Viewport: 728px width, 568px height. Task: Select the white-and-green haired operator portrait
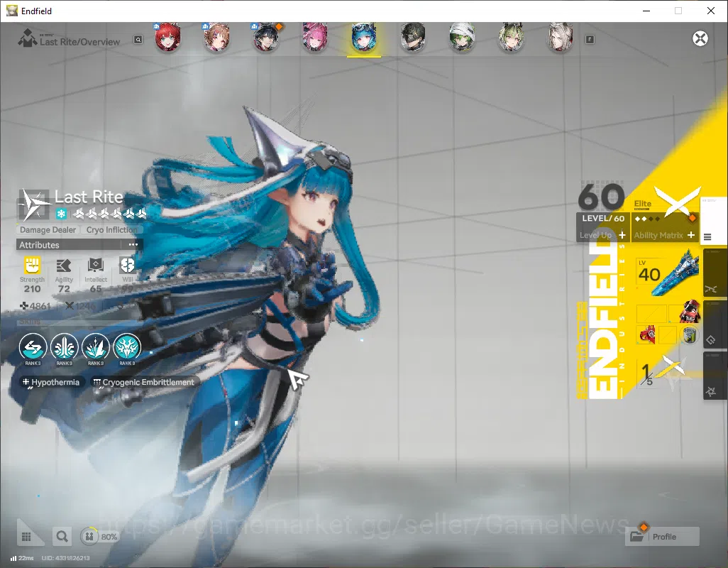tap(463, 38)
